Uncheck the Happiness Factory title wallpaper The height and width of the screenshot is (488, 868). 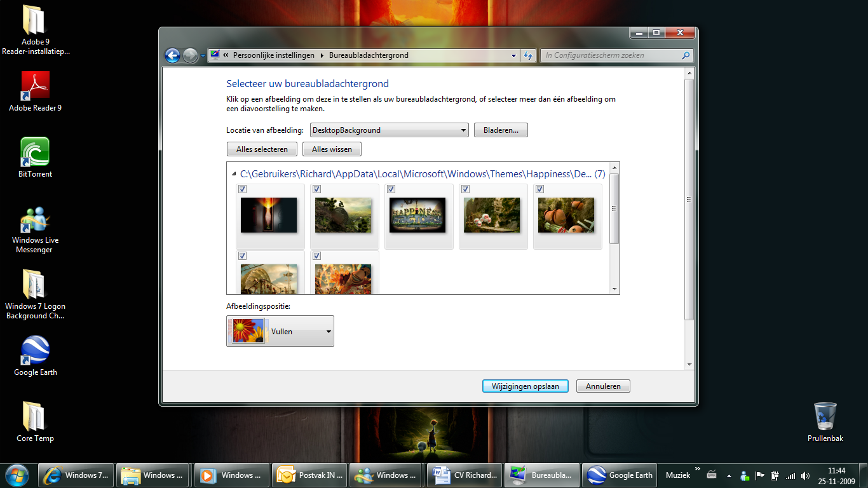click(391, 189)
